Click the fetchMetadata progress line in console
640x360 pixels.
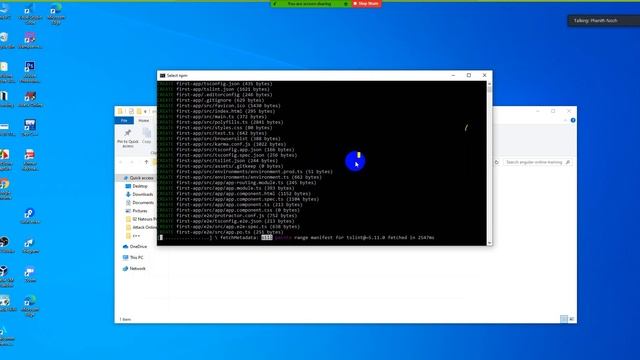297,238
